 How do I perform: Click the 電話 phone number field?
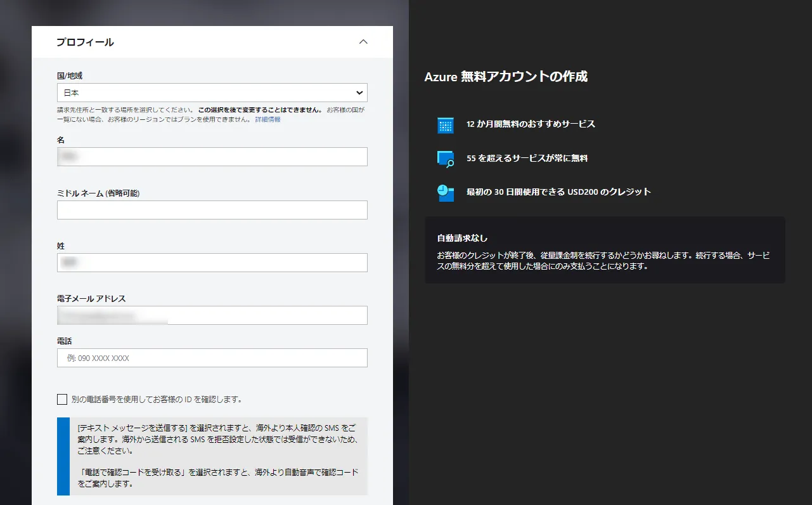(x=212, y=358)
